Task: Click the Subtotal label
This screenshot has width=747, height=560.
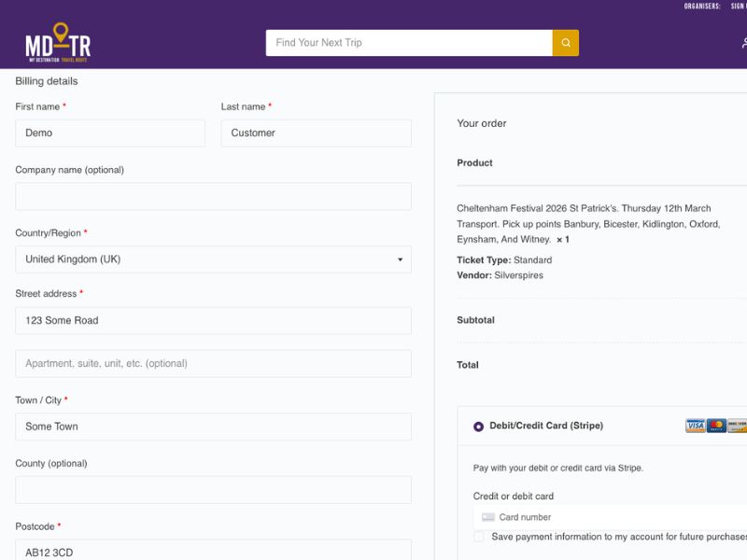Action: tap(475, 320)
